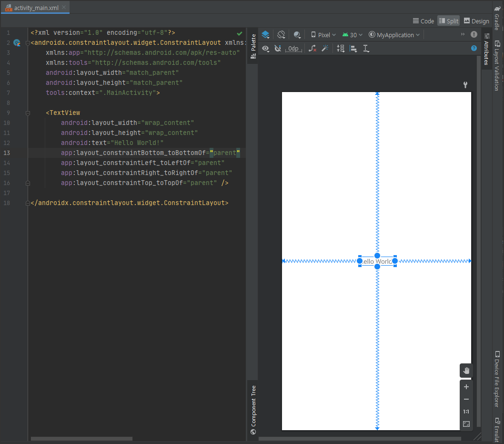Click the xml version declaration line
Image resolution: width=504 pixels, height=444 pixels.
[103, 32]
